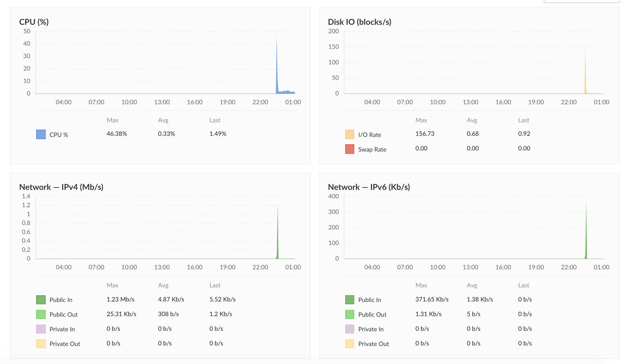Click Last column header in Disk IO panel
This screenshot has height=364, width=625.
[x=523, y=120]
